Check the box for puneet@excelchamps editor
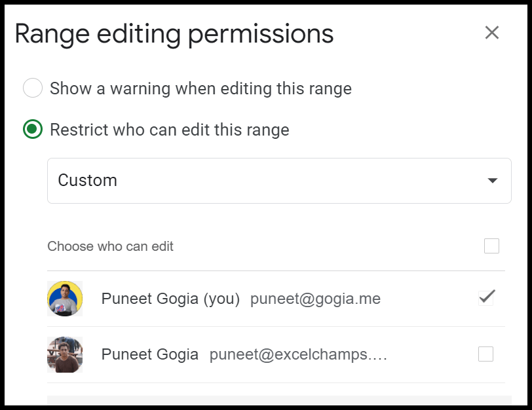The height and width of the screenshot is (410, 532). [485, 354]
